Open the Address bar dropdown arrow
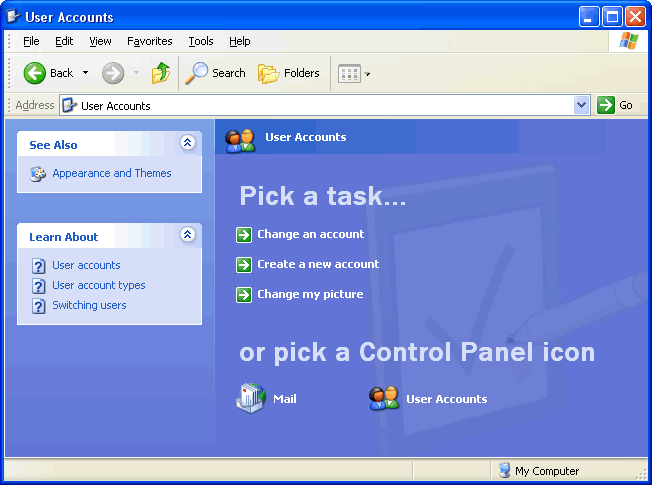Screen dimensions: 652x485 click(x=582, y=105)
